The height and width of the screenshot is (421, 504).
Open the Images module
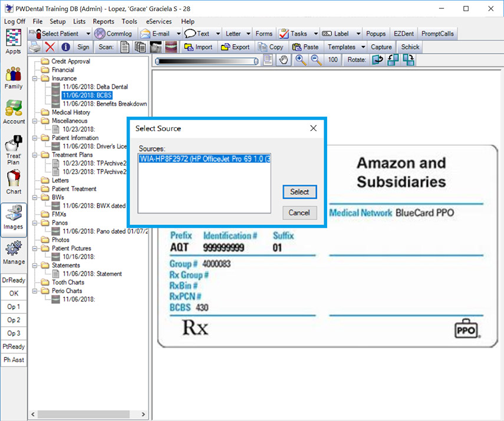[14, 219]
